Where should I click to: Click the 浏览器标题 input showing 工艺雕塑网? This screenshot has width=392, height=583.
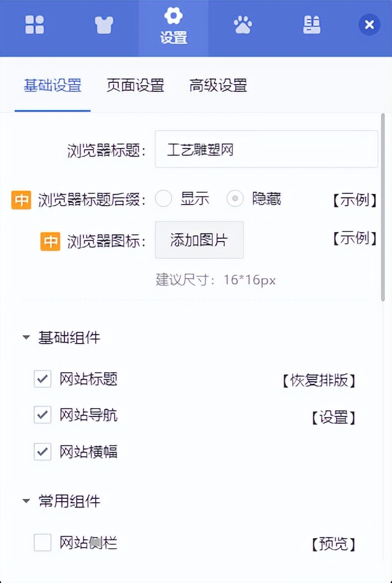(266, 149)
